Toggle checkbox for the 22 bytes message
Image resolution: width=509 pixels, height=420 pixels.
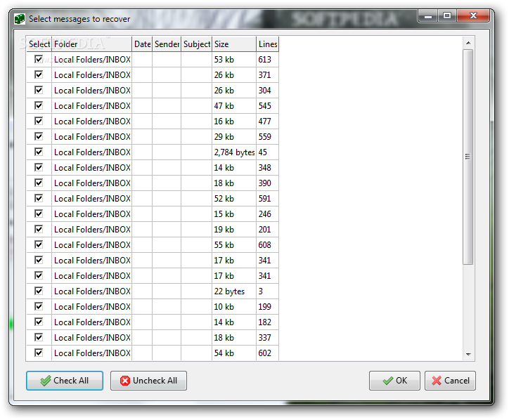(39, 291)
